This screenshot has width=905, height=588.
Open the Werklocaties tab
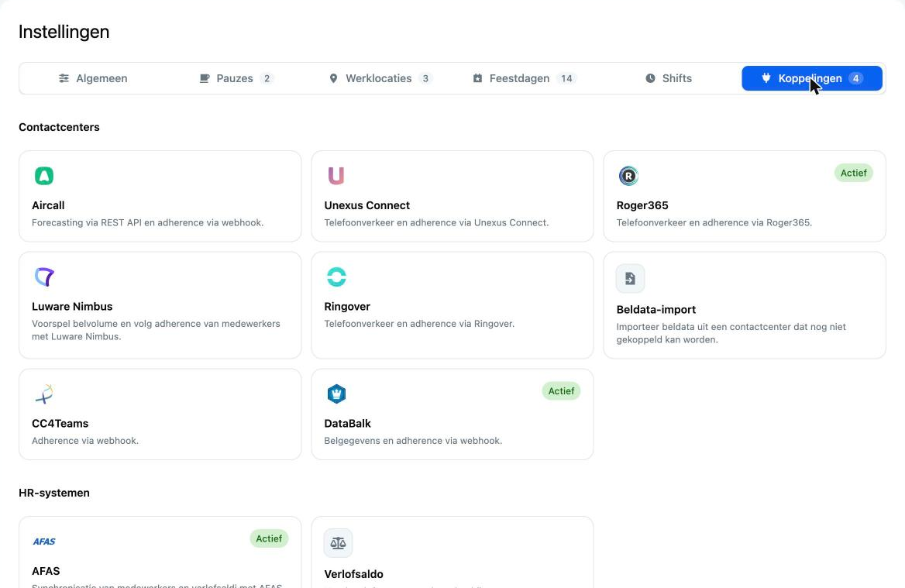[380, 78]
